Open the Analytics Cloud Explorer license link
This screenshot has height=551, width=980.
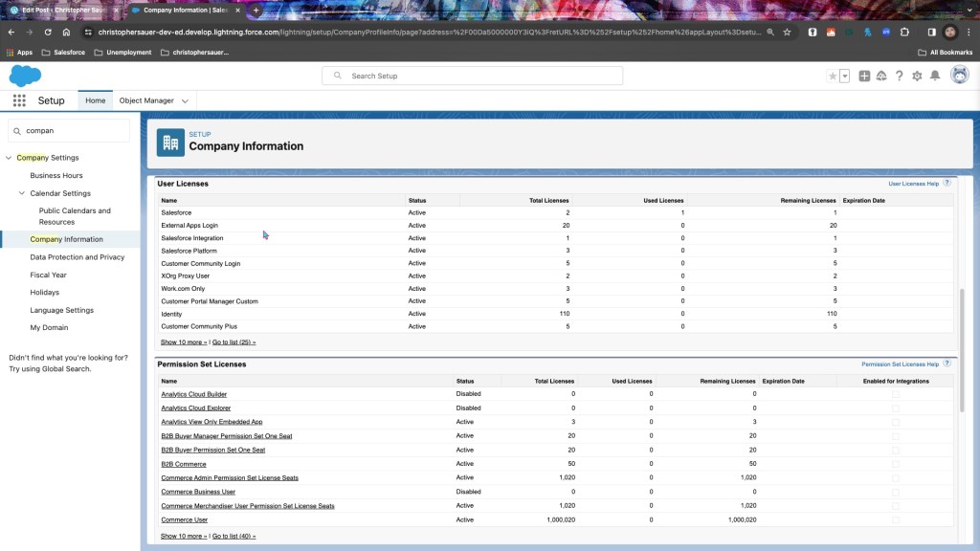click(195, 408)
